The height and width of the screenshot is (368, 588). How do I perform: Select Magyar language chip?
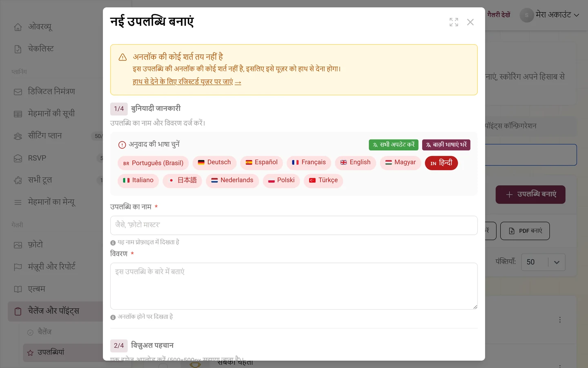pos(401,163)
